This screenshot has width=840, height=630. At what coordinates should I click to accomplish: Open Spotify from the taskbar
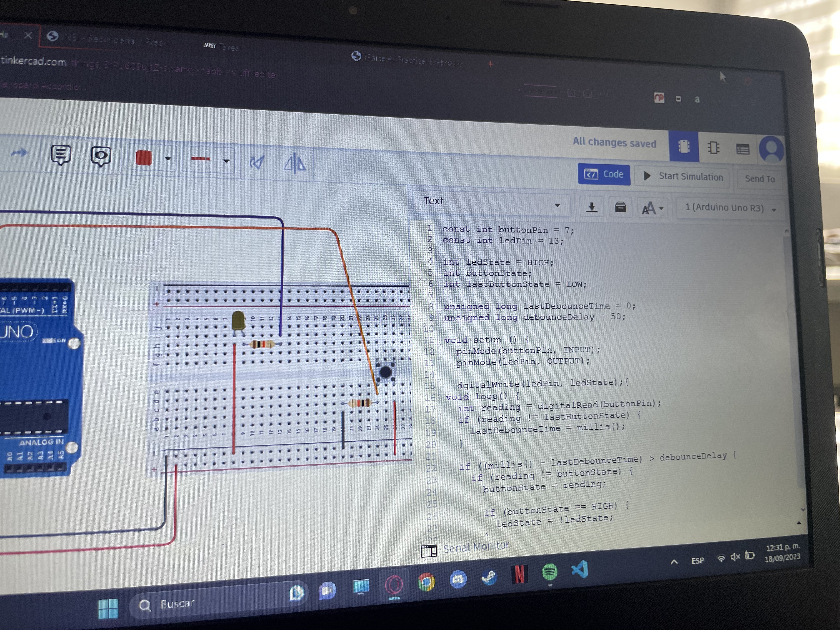[x=550, y=571]
